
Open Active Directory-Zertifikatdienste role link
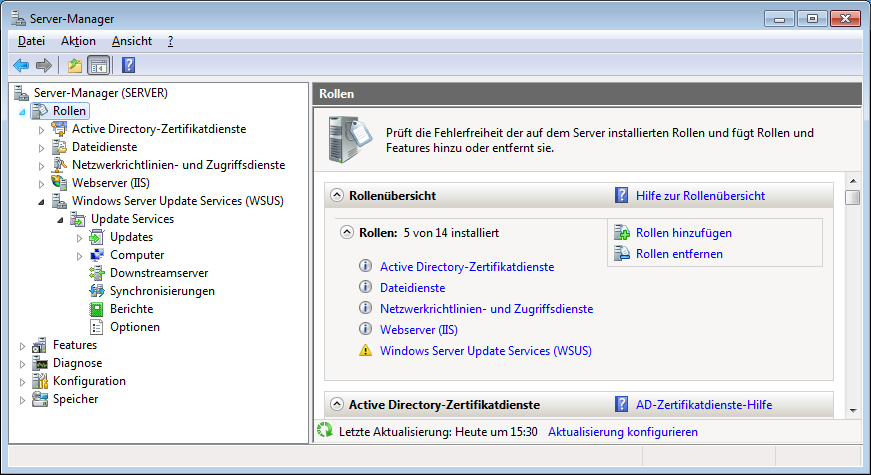[467, 267]
